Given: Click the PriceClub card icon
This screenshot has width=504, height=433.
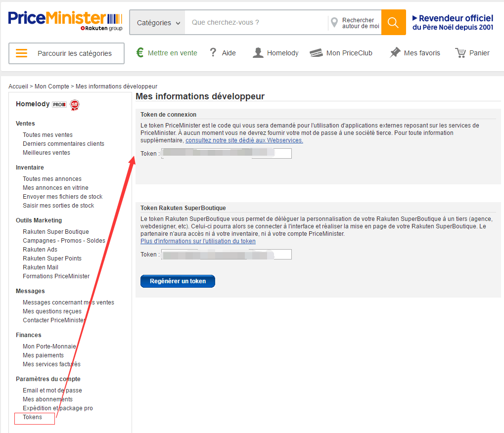Looking at the screenshot, I should [x=316, y=53].
